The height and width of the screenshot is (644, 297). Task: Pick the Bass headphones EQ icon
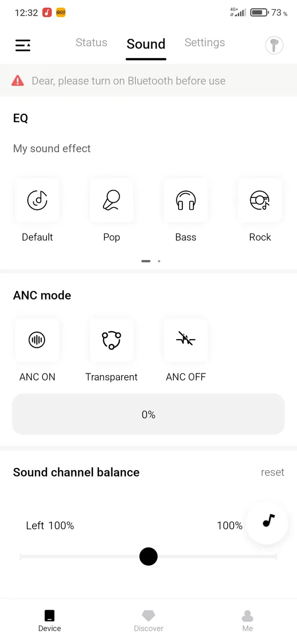pos(185,201)
